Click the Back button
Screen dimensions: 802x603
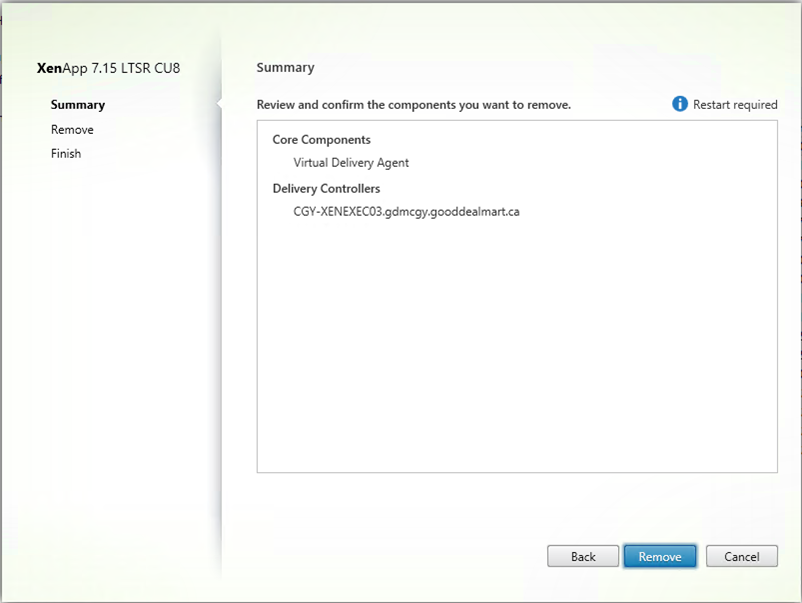click(583, 556)
